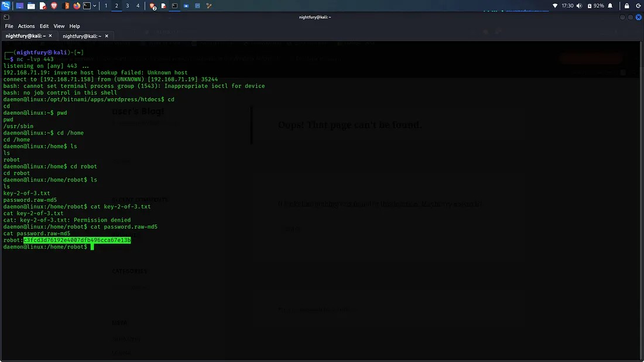The width and height of the screenshot is (644, 362).
Task: Open the Wi-Fi network indicator
Action: pos(555,6)
